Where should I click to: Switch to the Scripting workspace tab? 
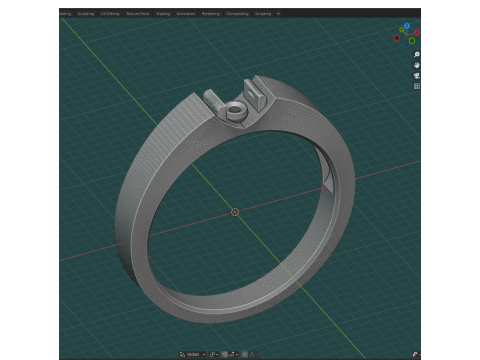point(263,14)
